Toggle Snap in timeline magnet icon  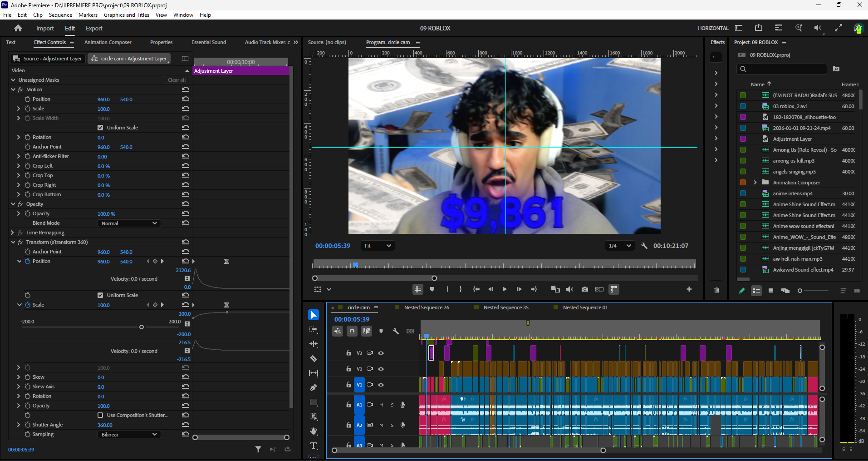(x=352, y=331)
